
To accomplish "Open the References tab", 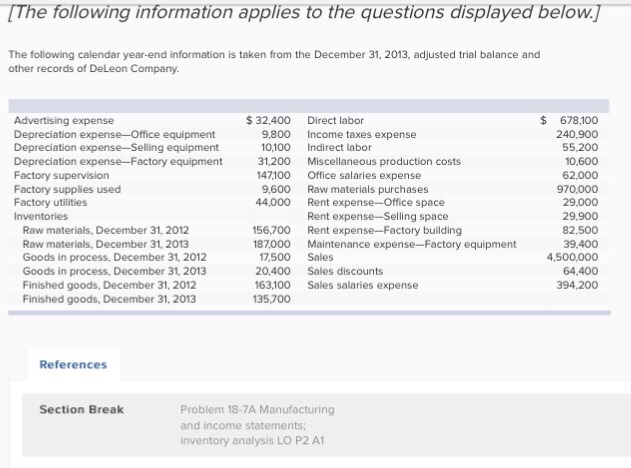I will (73, 365).
